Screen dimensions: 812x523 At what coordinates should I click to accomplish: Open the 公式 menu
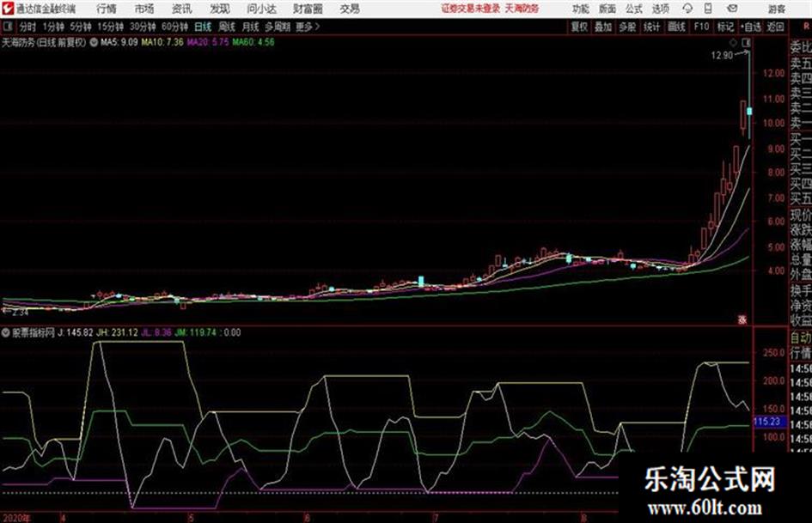633,9
